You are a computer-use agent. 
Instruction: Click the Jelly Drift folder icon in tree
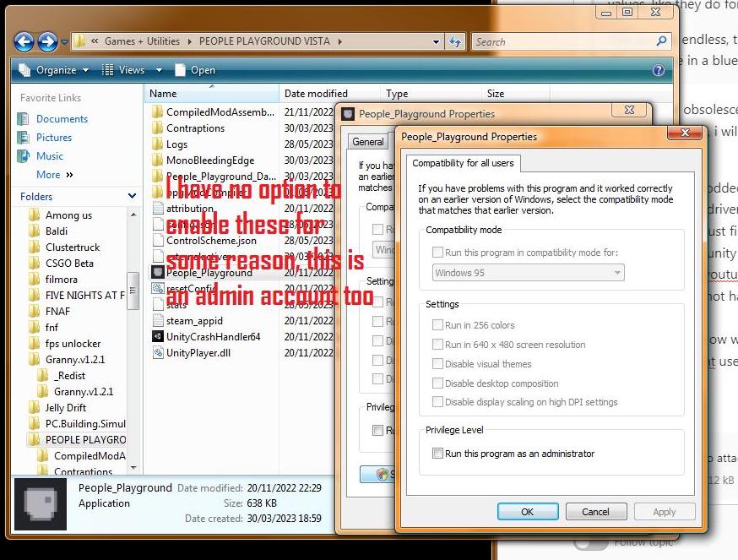point(35,407)
